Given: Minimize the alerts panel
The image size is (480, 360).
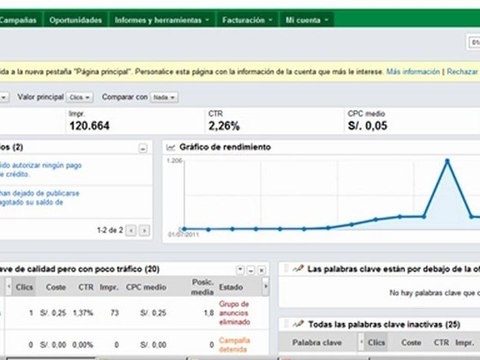Looking at the screenshot, I should point(143,148).
